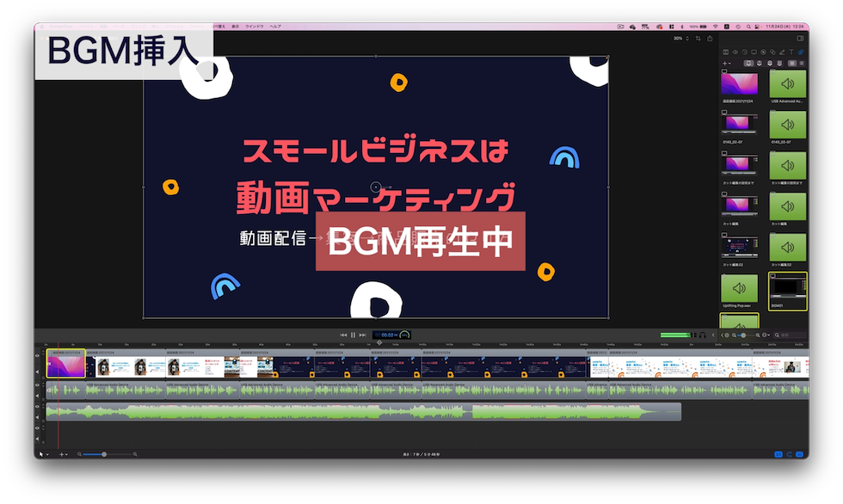Click the add marker plus icon in the timeline toolbar
The height and width of the screenshot is (504, 843).
61,454
